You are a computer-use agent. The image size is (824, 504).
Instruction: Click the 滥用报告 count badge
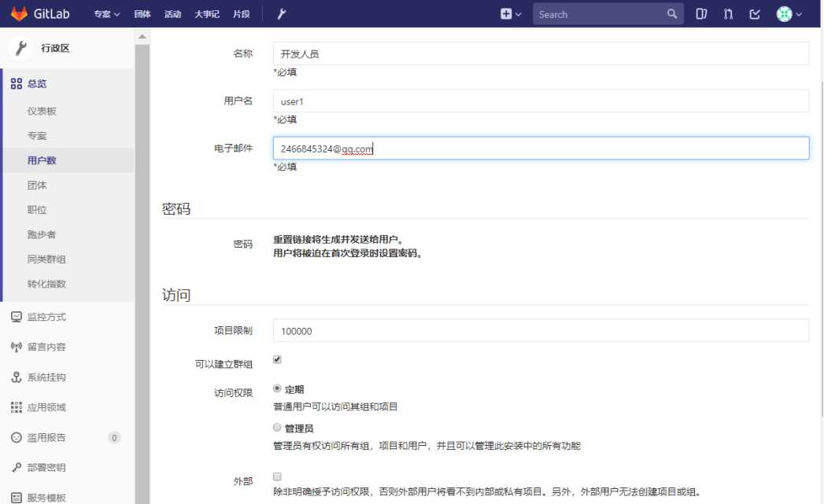click(114, 438)
